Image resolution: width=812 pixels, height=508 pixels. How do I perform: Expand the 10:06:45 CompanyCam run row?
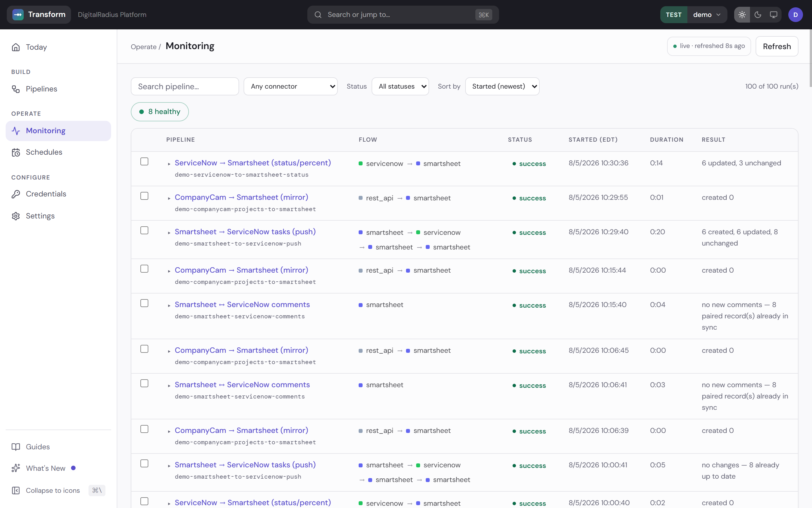coord(169,351)
